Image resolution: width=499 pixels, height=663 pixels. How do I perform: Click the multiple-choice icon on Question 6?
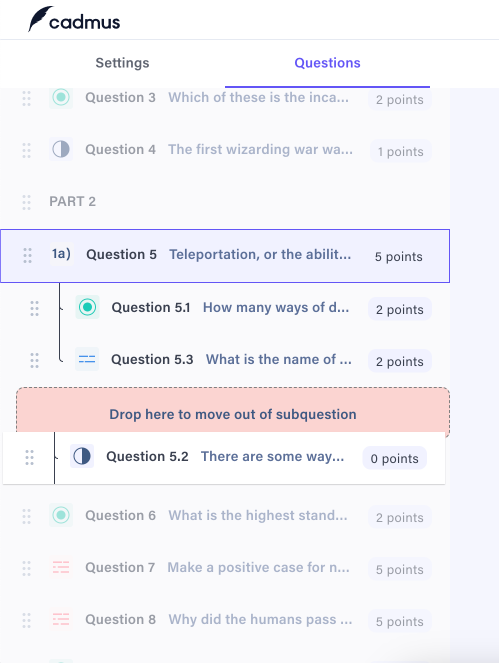[61, 515]
